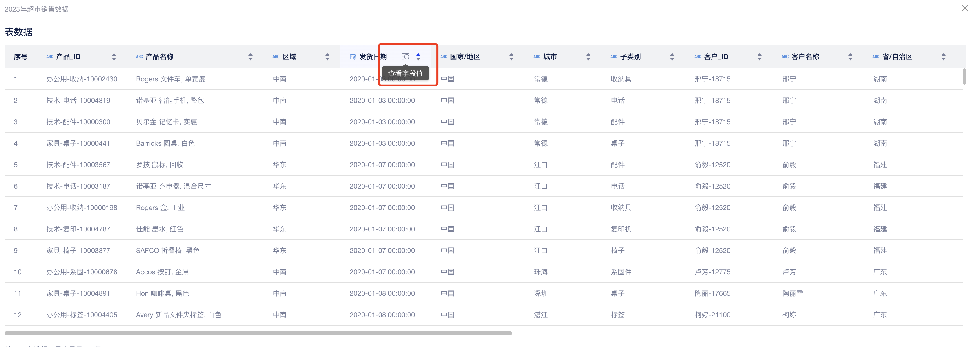The height and width of the screenshot is (347, 980).
Task: Click the view field values icon on 发货日期
Action: (406, 57)
